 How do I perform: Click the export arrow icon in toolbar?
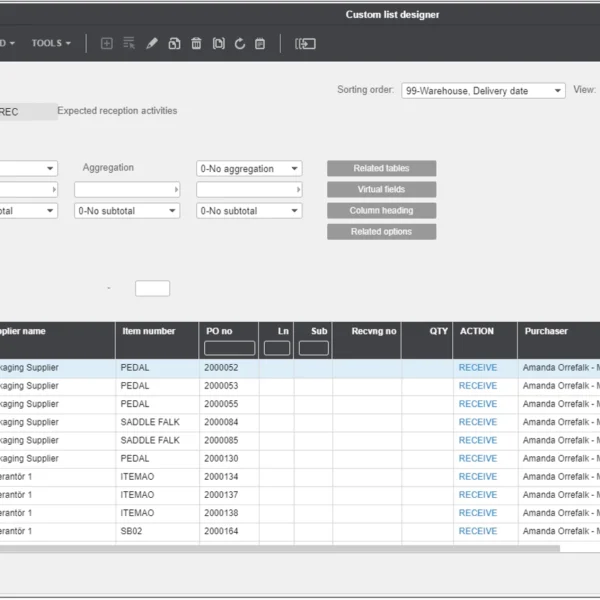tap(305, 44)
